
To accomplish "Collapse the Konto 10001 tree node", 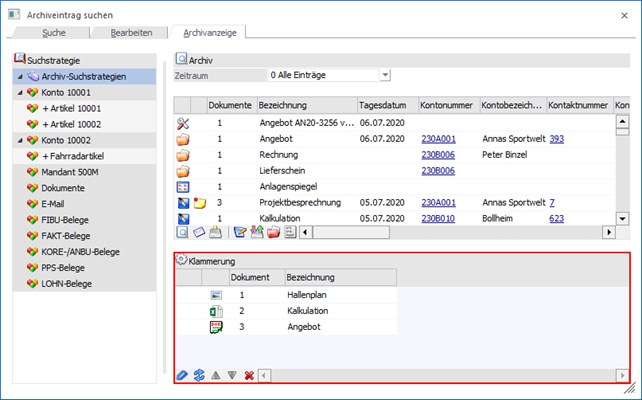I will (x=20, y=92).
